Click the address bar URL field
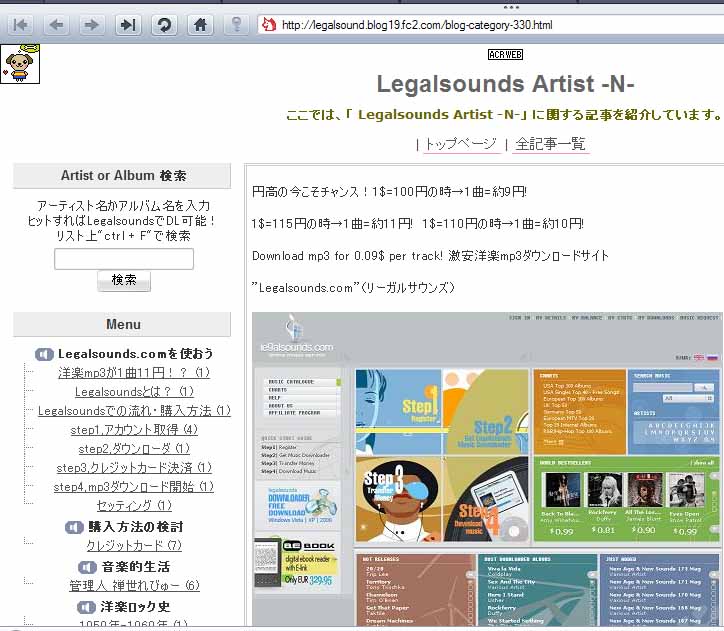The height and width of the screenshot is (631, 724). [490, 25]
